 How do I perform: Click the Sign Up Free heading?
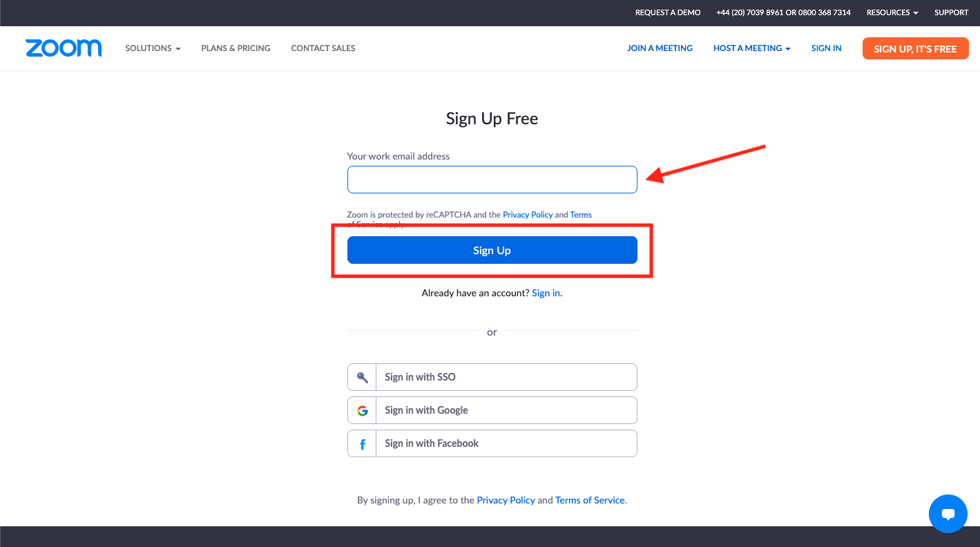(492, 119)
